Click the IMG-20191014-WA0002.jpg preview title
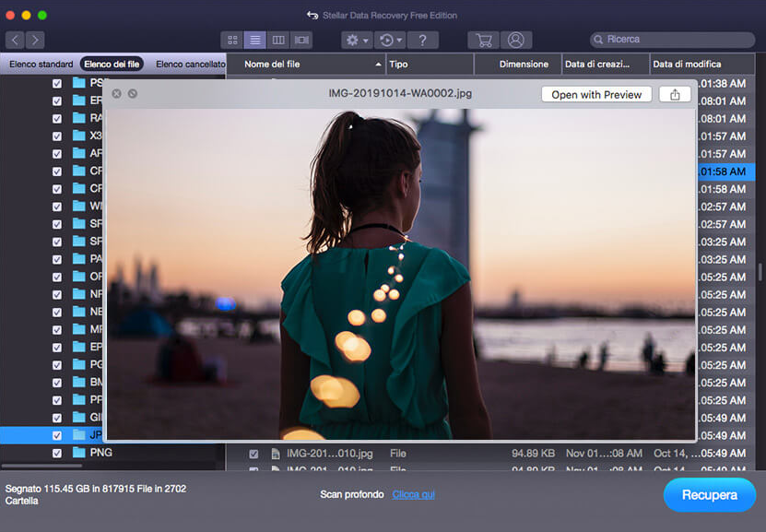Screen dimensions: 766x532 (400, 93)
